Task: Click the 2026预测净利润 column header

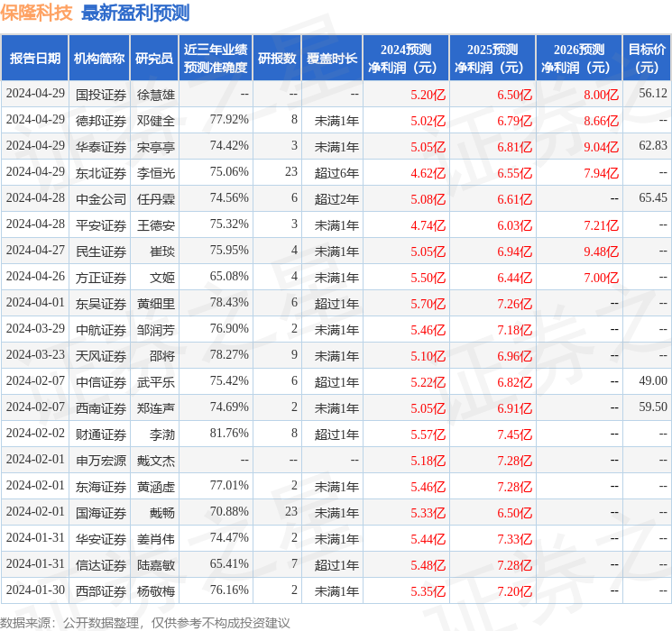Action: click(579, 58)
